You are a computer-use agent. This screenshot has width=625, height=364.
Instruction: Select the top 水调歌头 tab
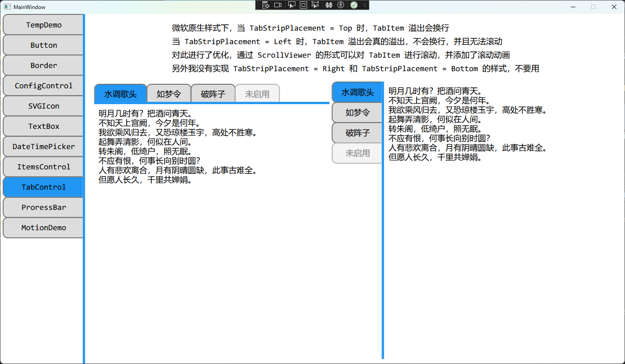(120, 94)
